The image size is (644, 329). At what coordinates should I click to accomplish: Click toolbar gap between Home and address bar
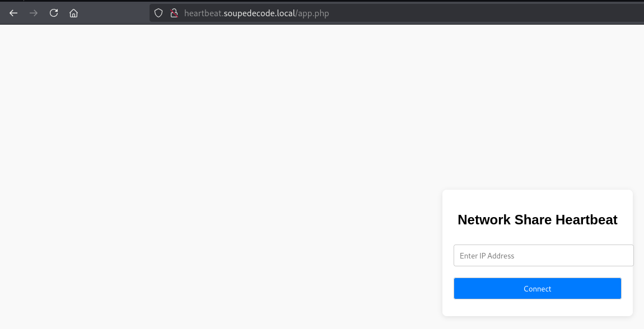[115, 13]
